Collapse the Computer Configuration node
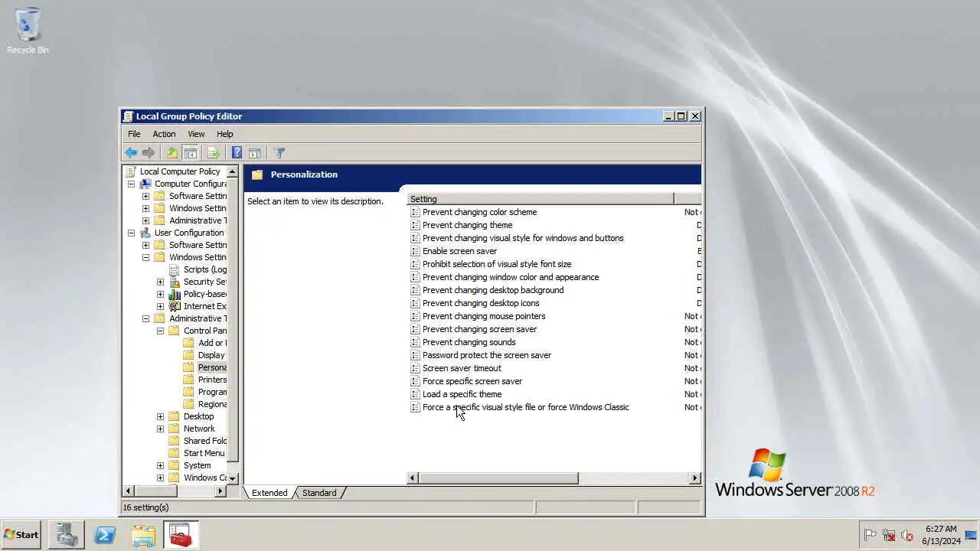This screenshot has height=551, width=980. pos(131,184)
